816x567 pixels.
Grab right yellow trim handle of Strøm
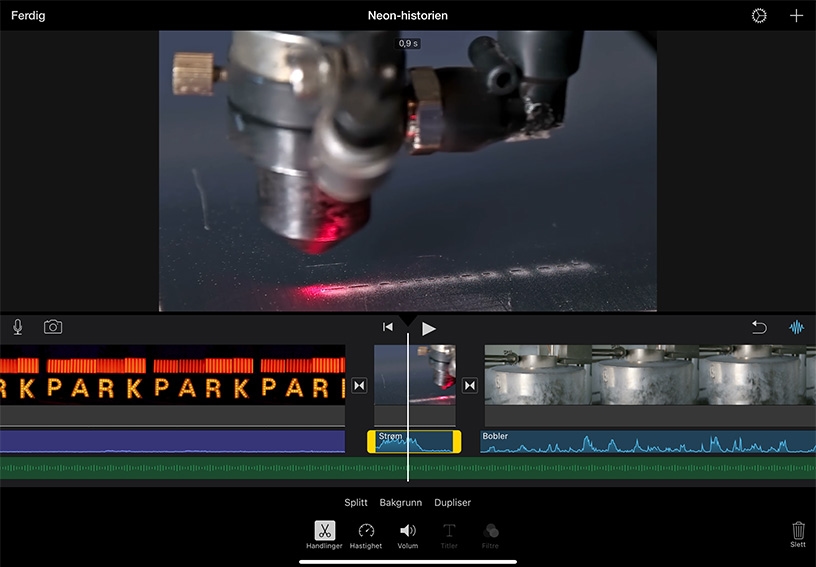coord(457,442)
